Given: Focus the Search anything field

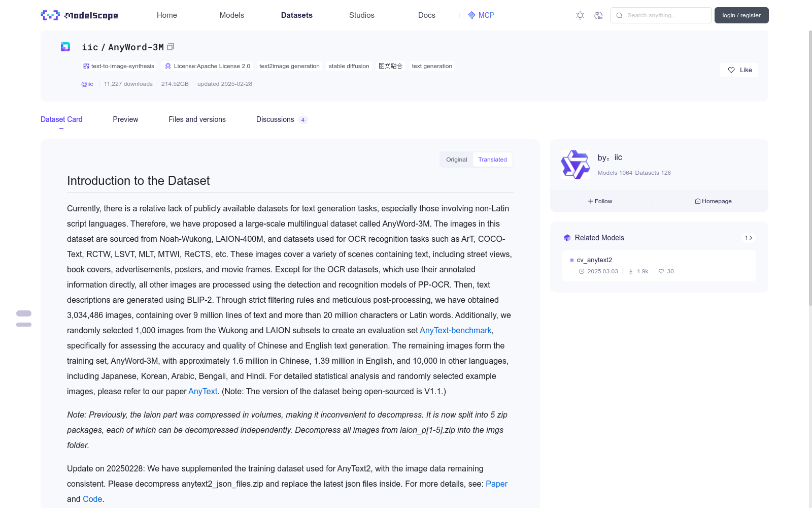Looking at the screenshot, I should tap(661, 15).
